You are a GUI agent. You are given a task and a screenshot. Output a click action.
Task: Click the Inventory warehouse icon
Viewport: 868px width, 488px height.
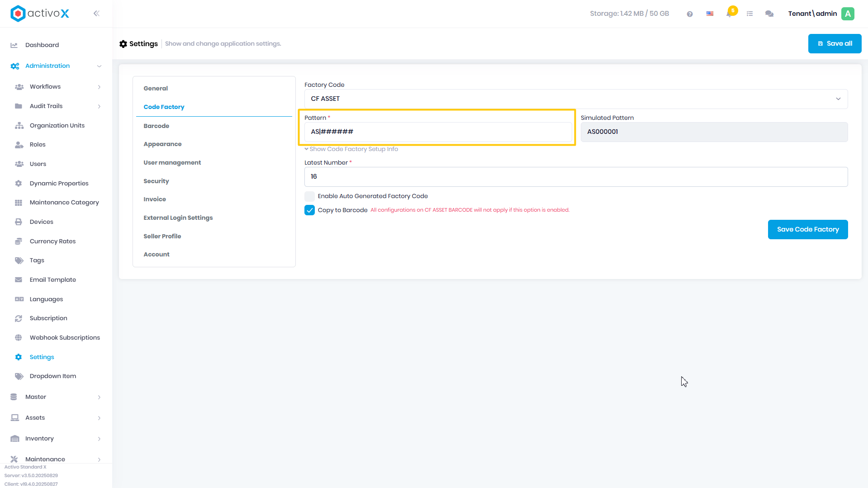pyautogui.click(x=15, y=439)
